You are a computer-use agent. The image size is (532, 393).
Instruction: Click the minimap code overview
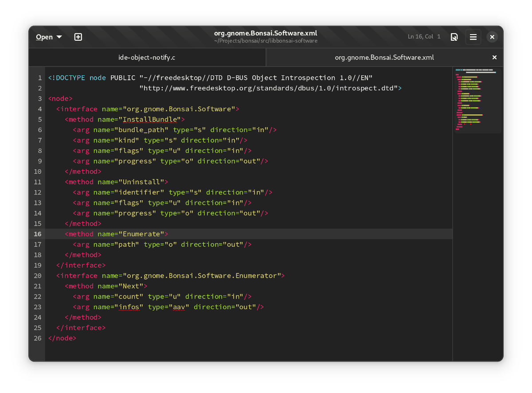[x=477, y=100]
